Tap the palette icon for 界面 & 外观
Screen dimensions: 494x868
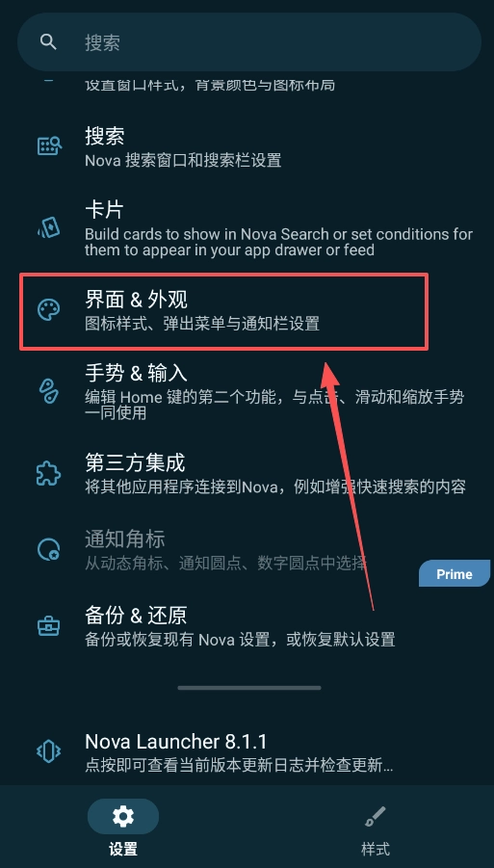pos(49,310)
